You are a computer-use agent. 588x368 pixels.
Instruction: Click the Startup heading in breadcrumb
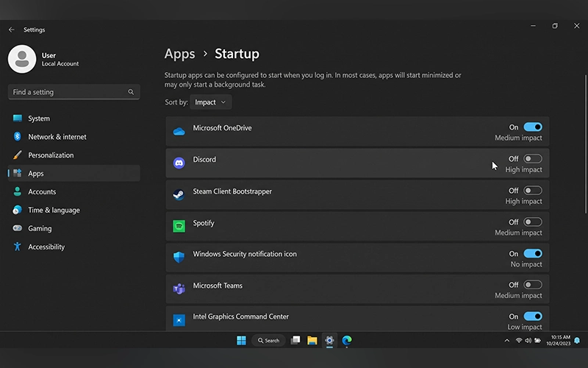[237, 54]
